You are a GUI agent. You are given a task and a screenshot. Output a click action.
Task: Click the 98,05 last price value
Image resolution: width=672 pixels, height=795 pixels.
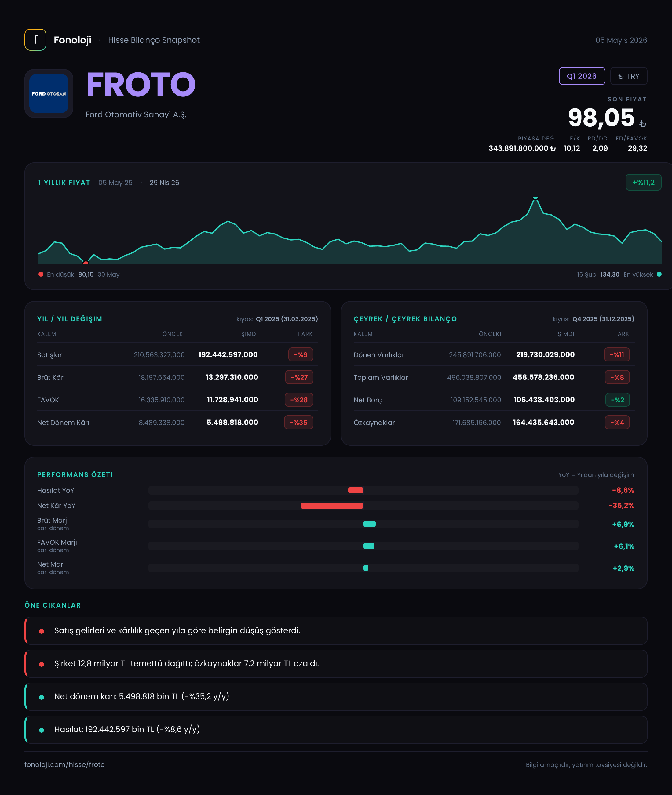(601, 118)
